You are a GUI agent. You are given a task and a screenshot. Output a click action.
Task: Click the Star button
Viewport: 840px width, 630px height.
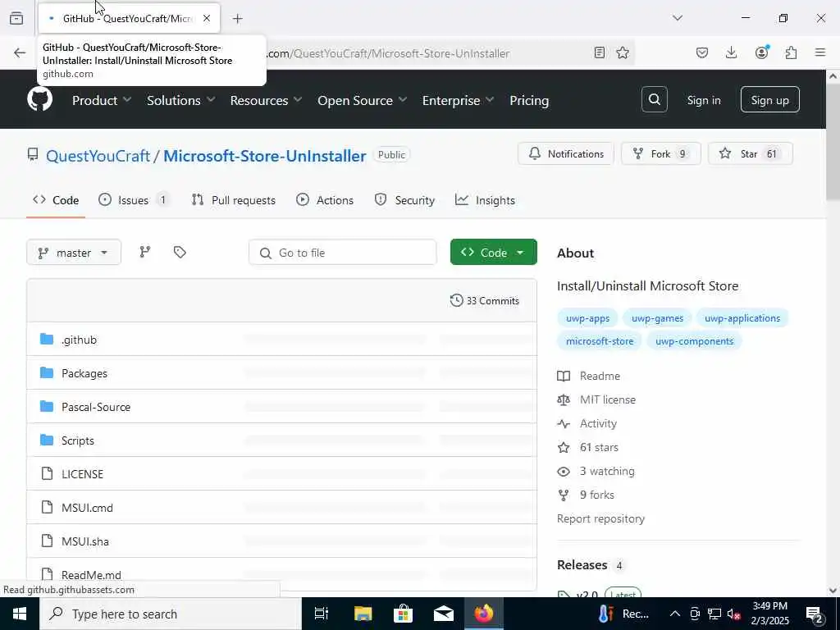tap(751, 153)
